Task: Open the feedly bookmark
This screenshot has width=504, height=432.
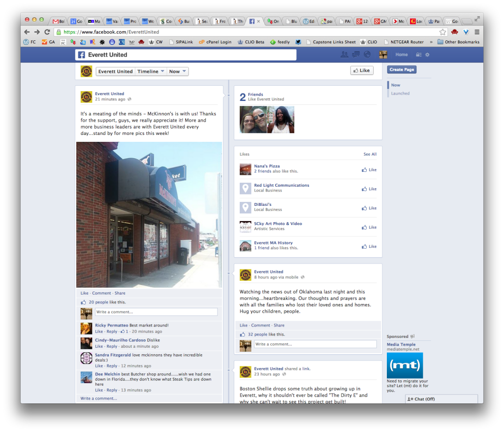Action: pos(280,42)
